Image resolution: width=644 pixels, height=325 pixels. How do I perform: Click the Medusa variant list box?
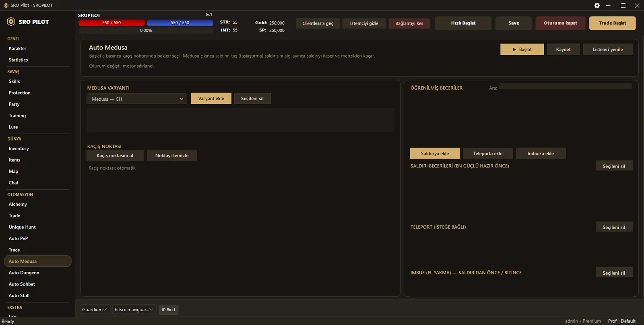(x=240, y=120)
